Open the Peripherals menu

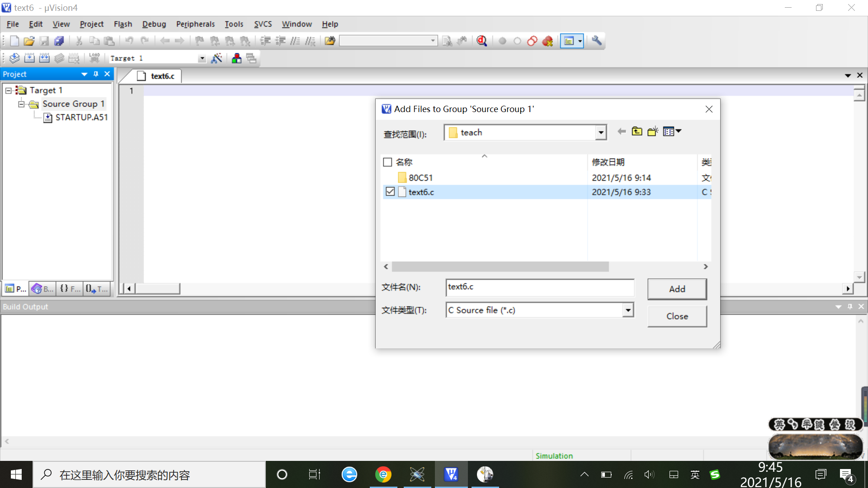[195, 24]
